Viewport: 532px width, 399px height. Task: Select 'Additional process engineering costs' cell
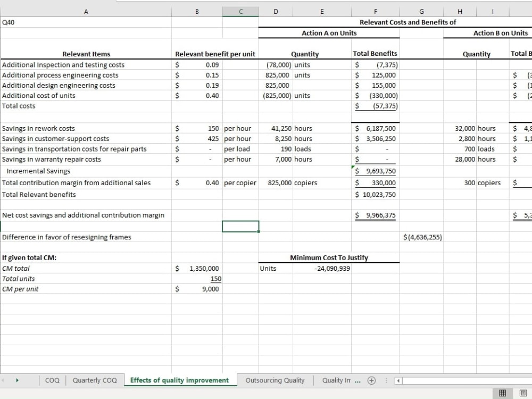tap(86, 75)
